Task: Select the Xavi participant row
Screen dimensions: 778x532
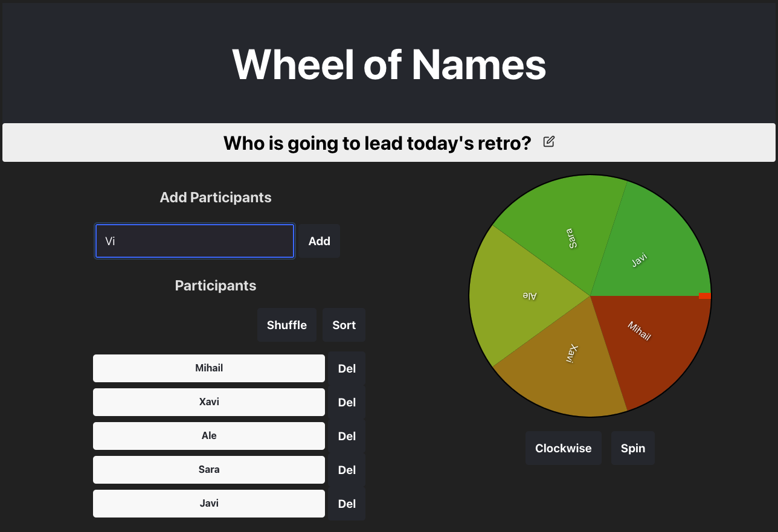Action: tap(209, 402)
